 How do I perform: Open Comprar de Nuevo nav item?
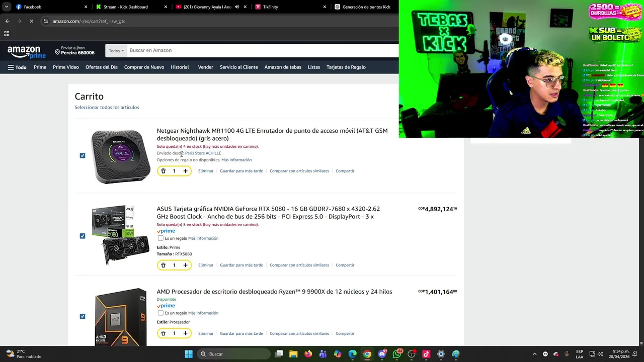144,67
